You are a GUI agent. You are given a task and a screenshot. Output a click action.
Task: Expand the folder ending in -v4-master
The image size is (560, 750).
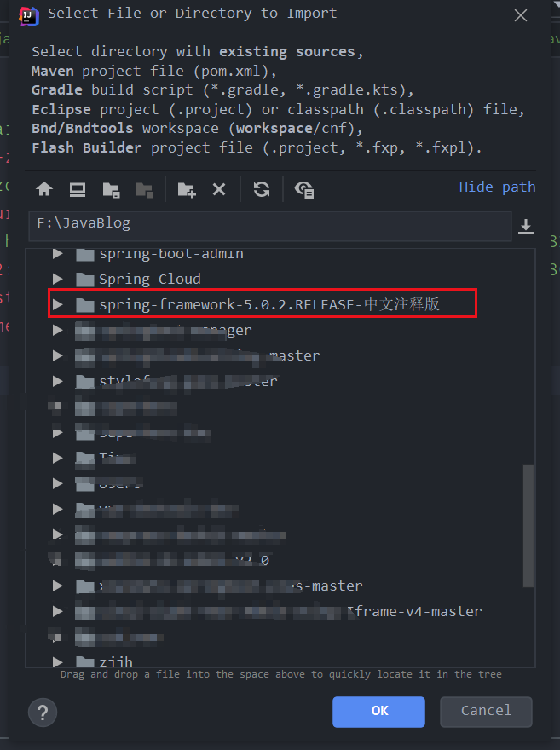pos(58,611)
